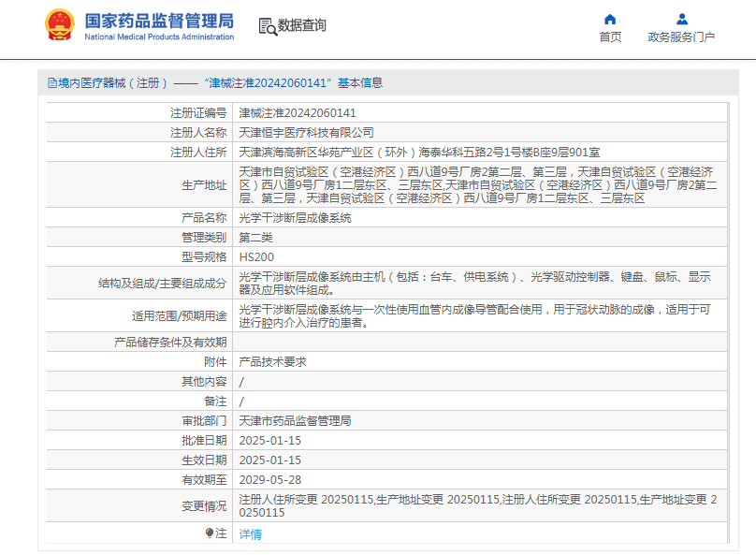Click management class value 第二类
This screenshot has width=756, height=555.
pyautogui.click(x=256, y=237)
